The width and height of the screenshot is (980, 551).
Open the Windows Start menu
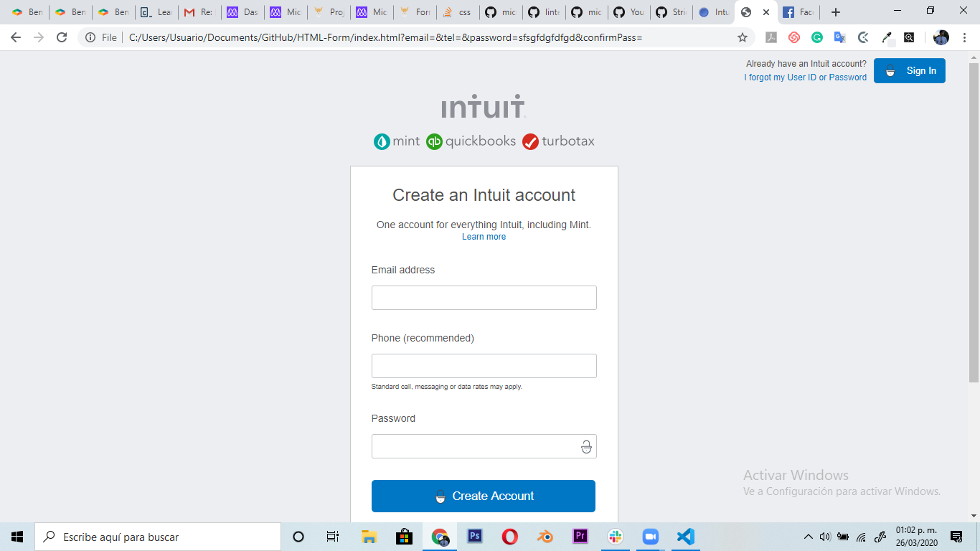17,537
